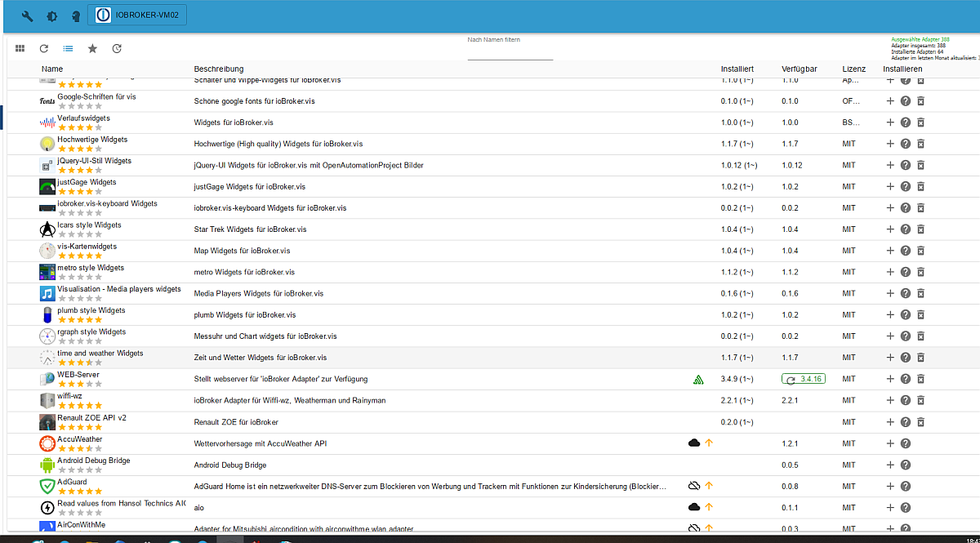Image resolution: width=980 pixels, height=543 pixels.
Task: Install the AdGuard adapter
Action: pos(890,486)
